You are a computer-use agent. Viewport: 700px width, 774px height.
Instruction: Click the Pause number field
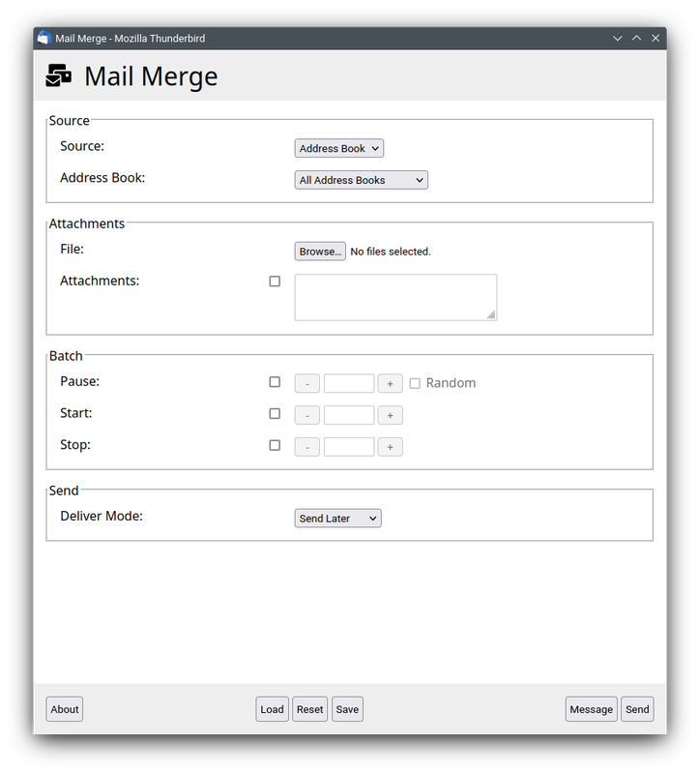[x=349, y=383]
